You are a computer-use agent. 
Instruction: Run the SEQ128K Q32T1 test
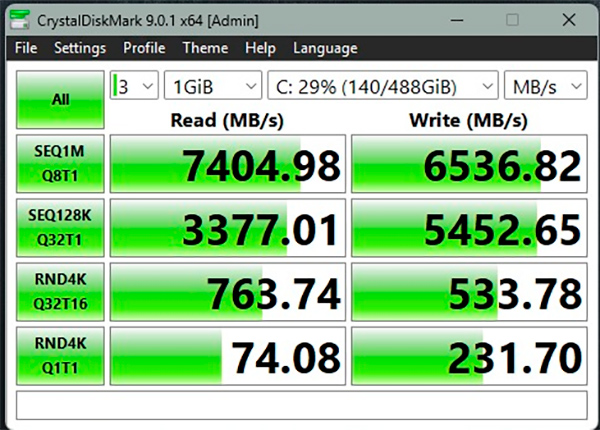tap(58, 227)
